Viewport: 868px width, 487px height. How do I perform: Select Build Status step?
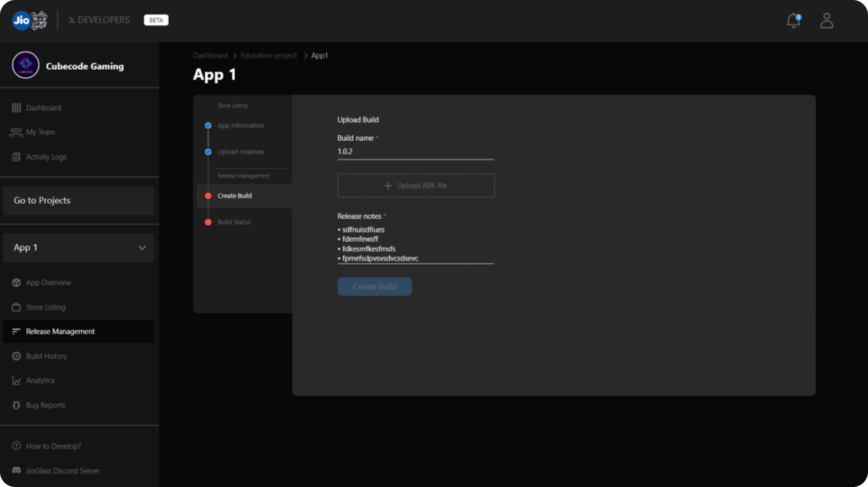pyautogui.click(x=234, y=222)
